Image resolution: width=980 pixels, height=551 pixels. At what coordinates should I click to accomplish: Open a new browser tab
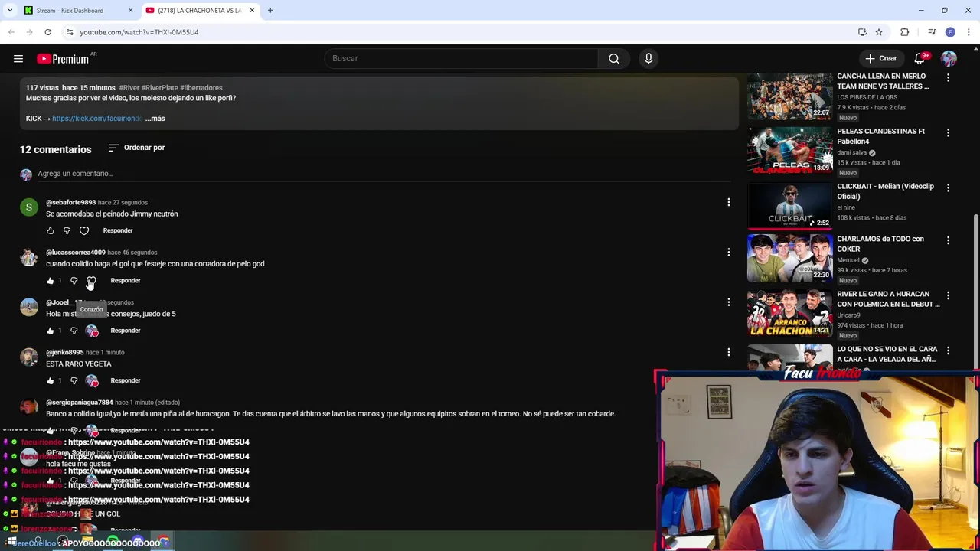(x=270, y=11)
